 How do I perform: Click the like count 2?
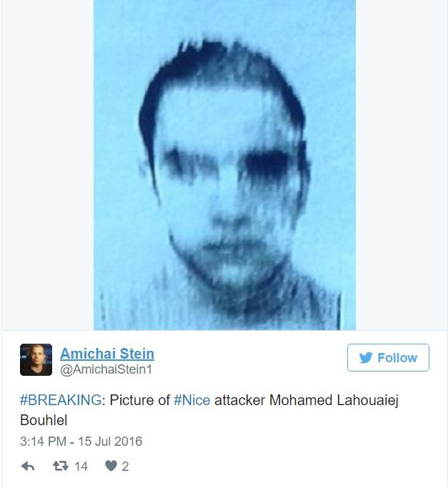125,467
